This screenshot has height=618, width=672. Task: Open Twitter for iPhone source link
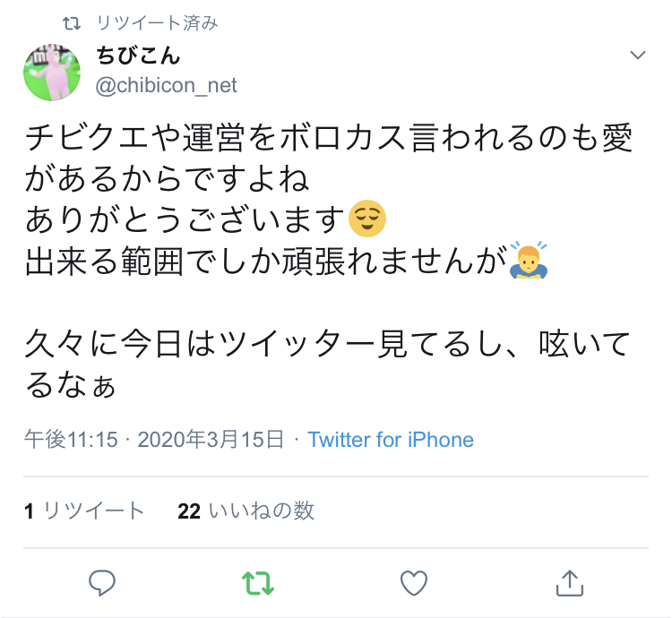(391, 440)
